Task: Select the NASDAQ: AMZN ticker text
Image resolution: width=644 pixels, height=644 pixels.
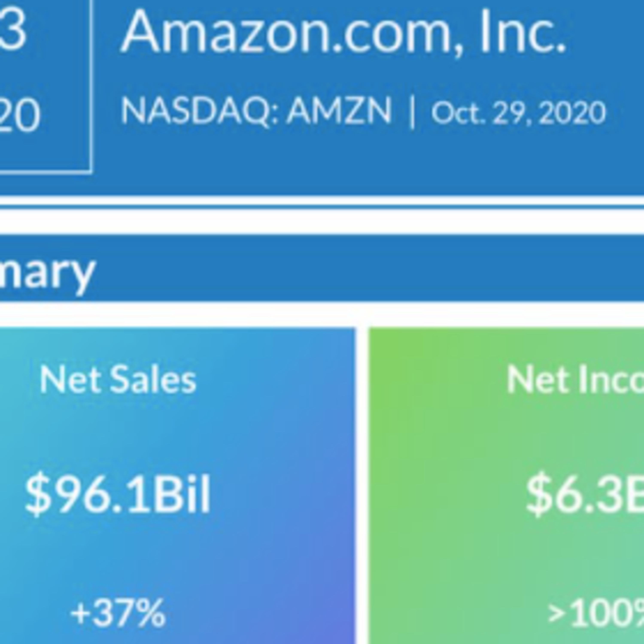Action: (256, 112)
